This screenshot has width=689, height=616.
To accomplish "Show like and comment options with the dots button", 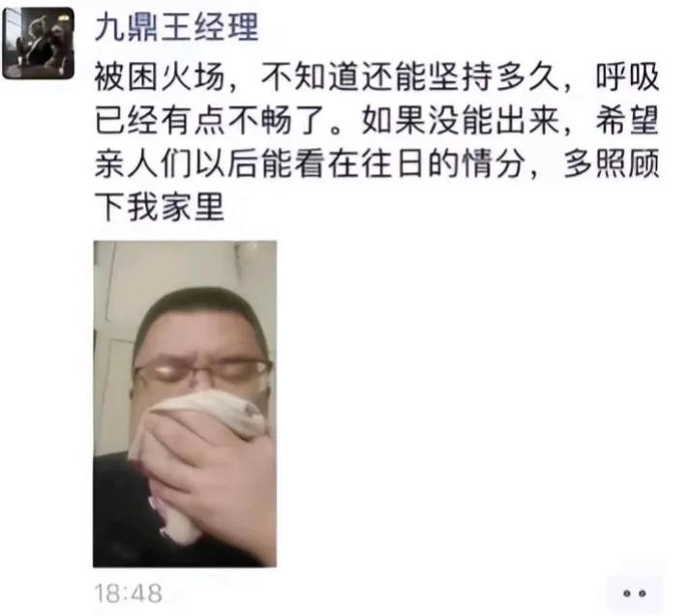I will [x=635, y=593].
